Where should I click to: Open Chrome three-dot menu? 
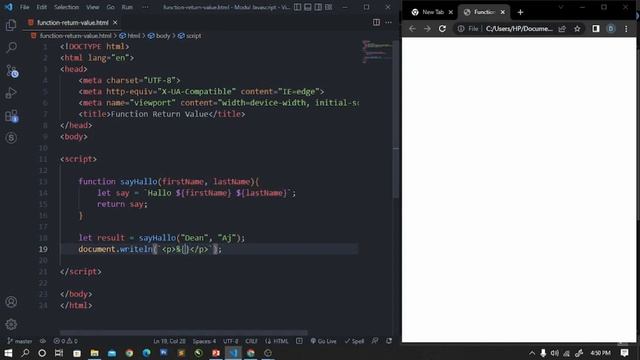pyautogui.click(x=626, y=29)
